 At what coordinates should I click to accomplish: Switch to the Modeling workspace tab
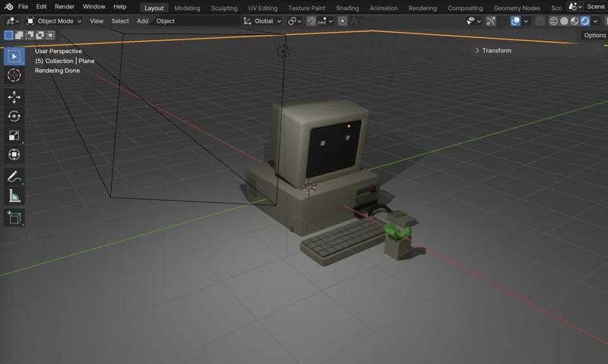click(x=187, y=8)
